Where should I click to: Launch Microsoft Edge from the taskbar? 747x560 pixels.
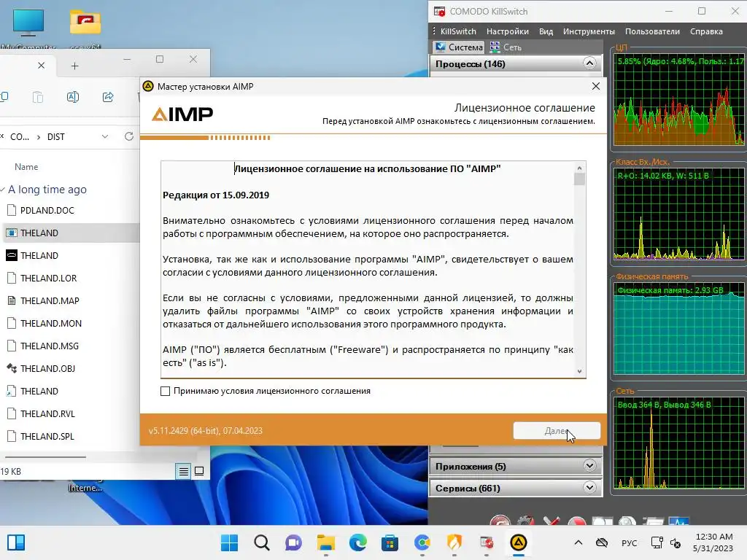point(357,542)
